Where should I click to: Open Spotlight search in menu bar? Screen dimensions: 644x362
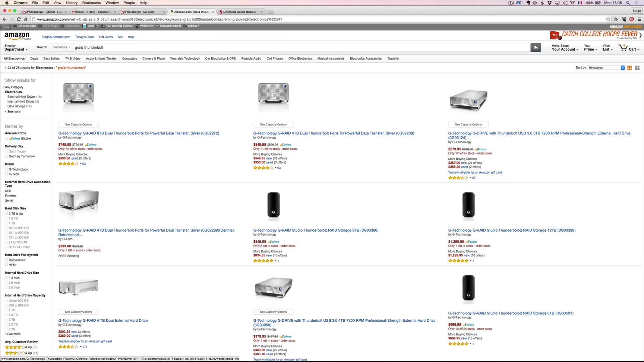[x=628, y=3]
